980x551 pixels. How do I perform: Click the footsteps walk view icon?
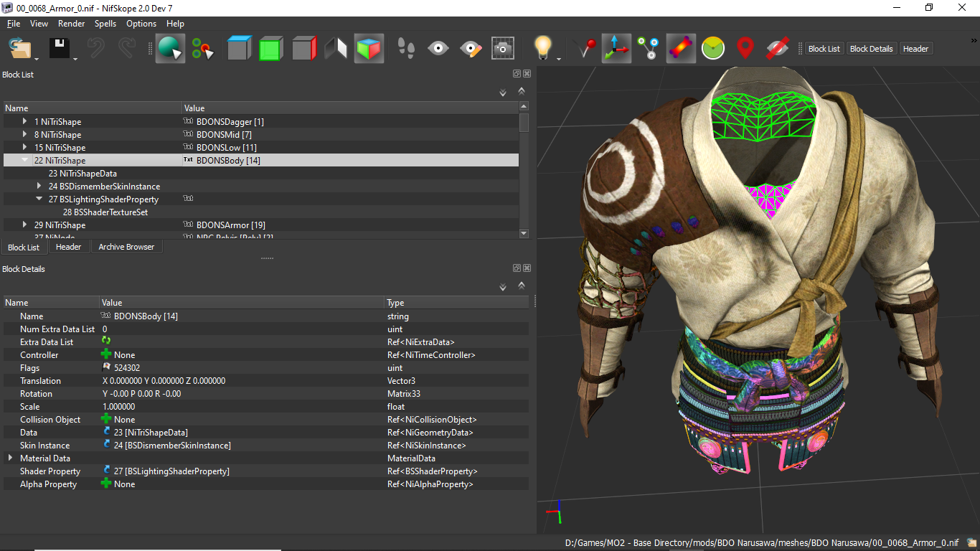pos(405,49)
